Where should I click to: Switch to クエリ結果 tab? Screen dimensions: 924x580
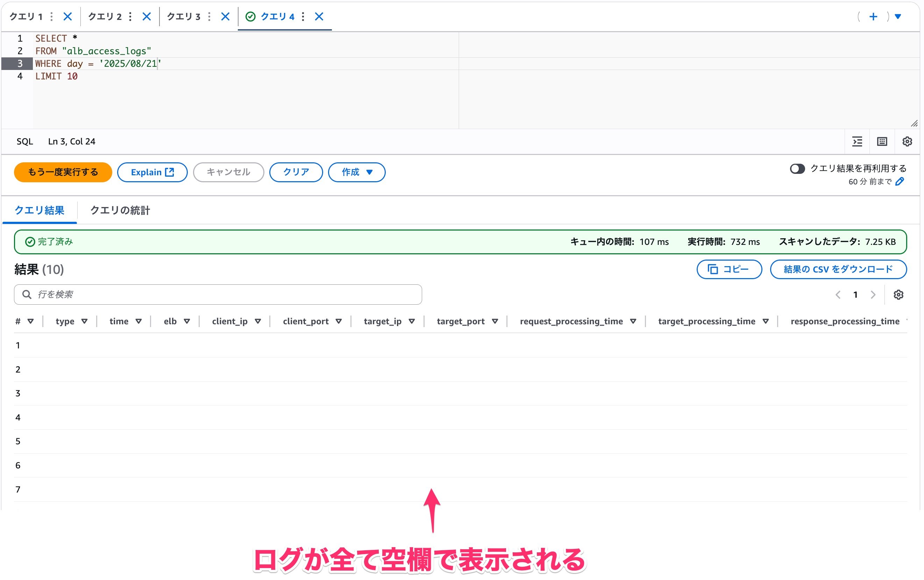click(x=40, y=211)
